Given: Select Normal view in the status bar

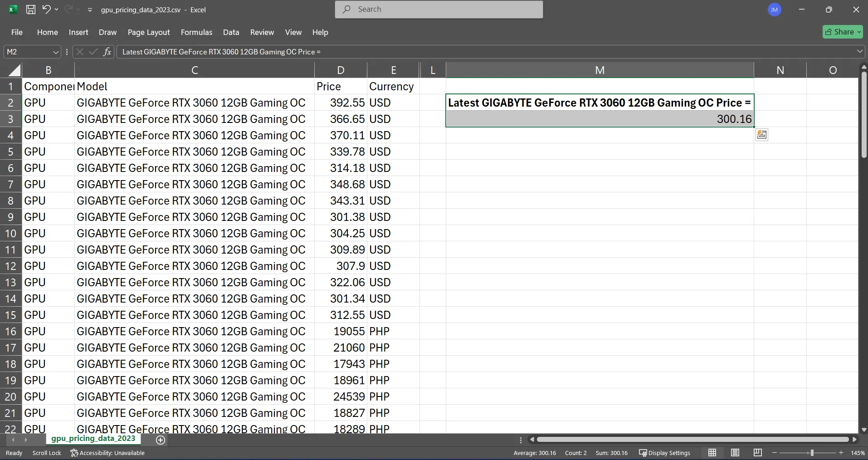Looking at the screenshot, I should [x=712, y=453].
